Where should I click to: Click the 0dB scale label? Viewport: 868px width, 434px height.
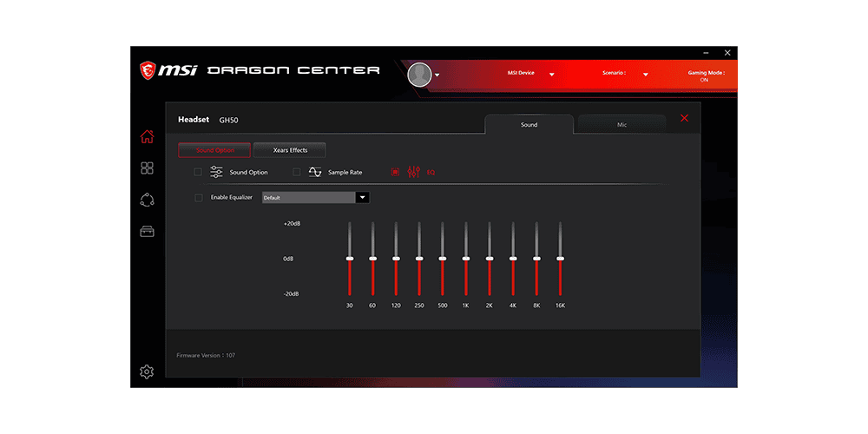click(288, 259)
